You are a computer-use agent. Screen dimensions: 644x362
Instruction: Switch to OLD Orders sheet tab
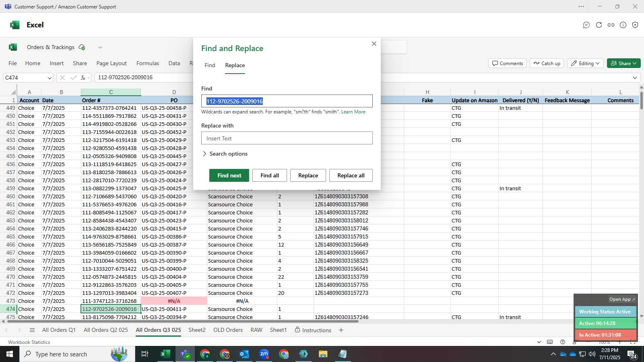[x=228, y=330]
